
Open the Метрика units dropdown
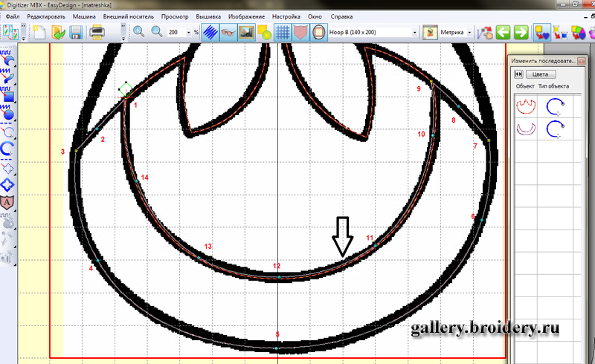pyautogui.click(x=469, y=33)
